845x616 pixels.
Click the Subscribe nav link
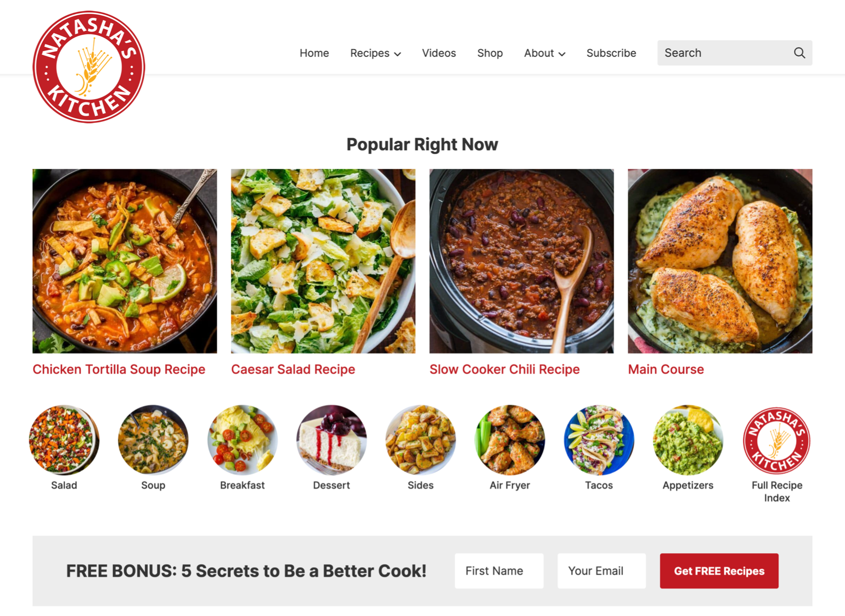coord(611,53)
